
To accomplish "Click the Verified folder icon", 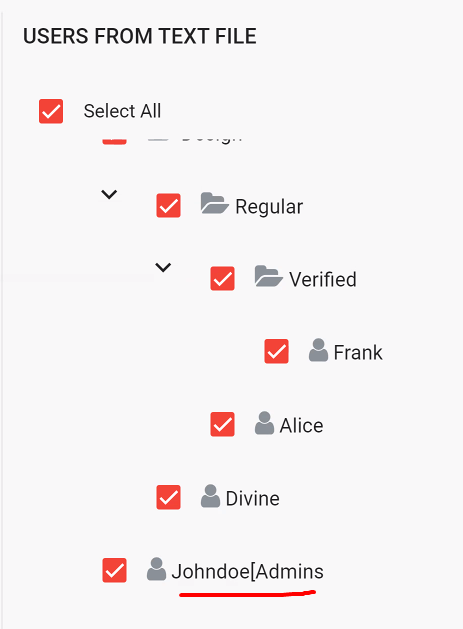I will pyautogui.click(x=268, y=276).
